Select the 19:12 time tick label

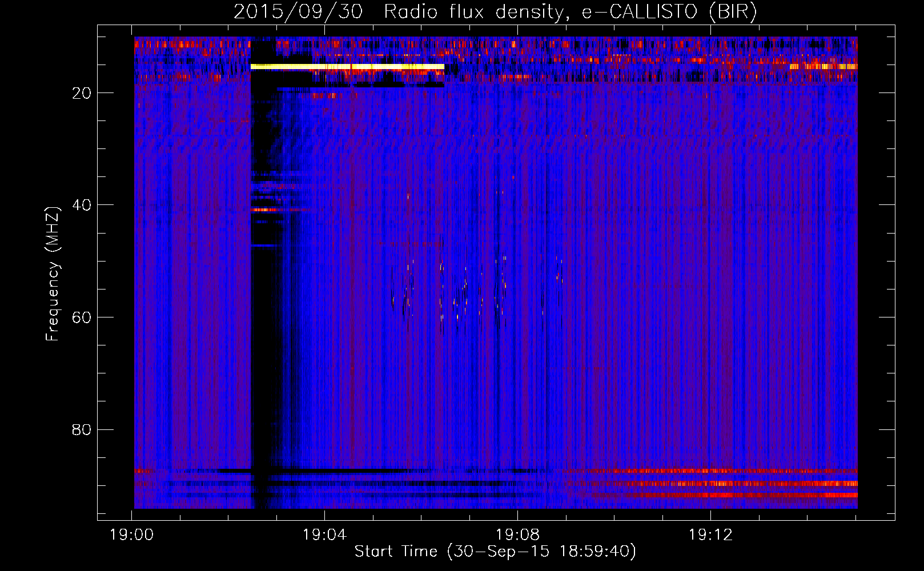click(711, 535)
